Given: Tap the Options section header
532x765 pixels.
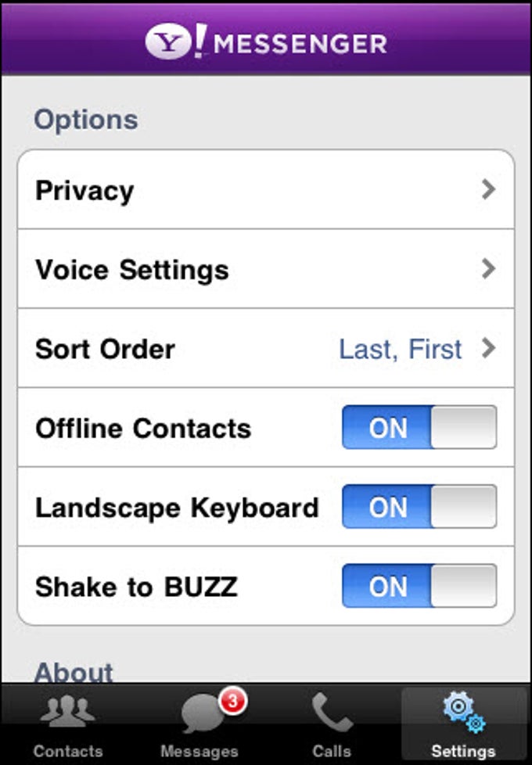Looking at the screenshot, I should [86, 118].
